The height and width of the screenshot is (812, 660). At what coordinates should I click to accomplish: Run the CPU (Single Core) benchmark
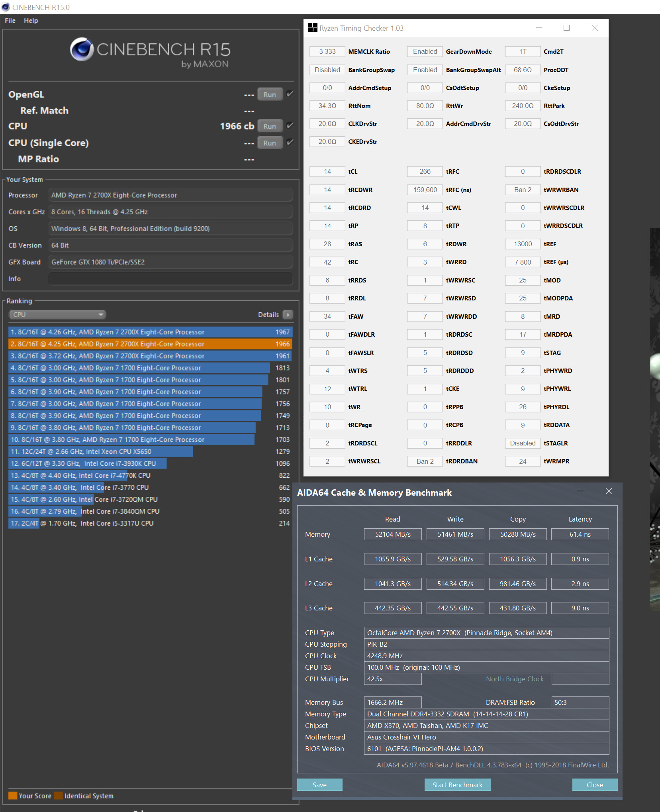(x=270, y=143)
